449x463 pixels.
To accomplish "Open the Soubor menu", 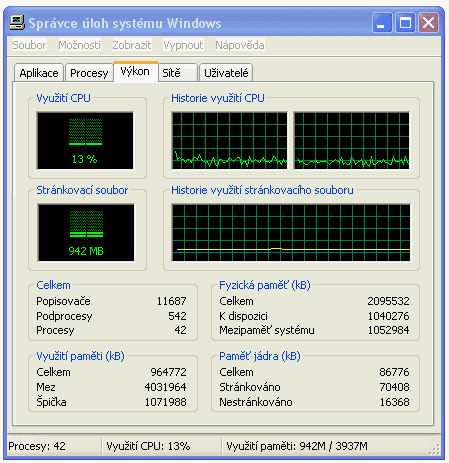I will coord(29,45).
